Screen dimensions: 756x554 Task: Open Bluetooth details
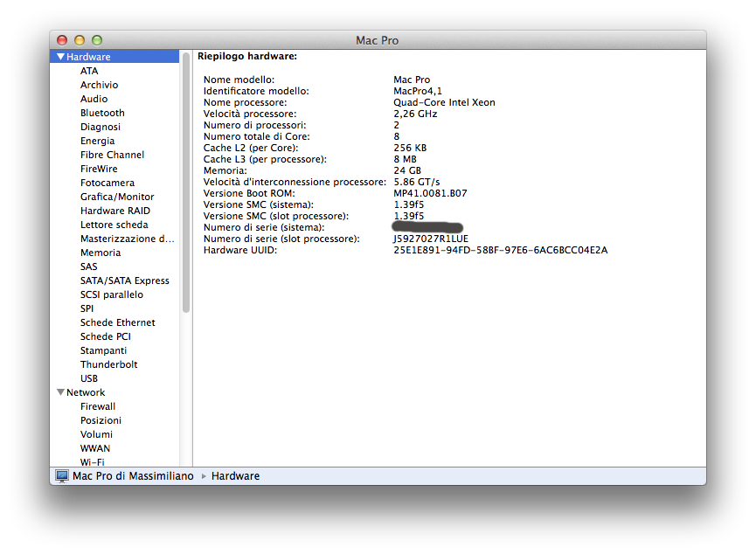pos(102,113)
